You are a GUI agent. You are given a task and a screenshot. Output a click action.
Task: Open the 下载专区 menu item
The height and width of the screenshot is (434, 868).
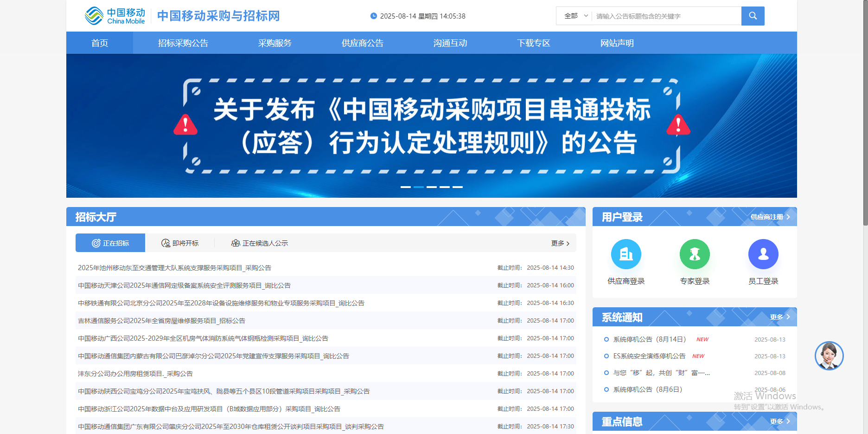click(x=534, y=43)
